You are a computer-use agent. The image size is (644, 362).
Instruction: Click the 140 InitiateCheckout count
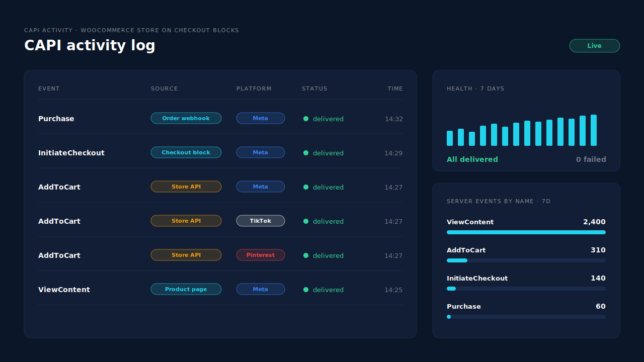[x=598, y=278]
